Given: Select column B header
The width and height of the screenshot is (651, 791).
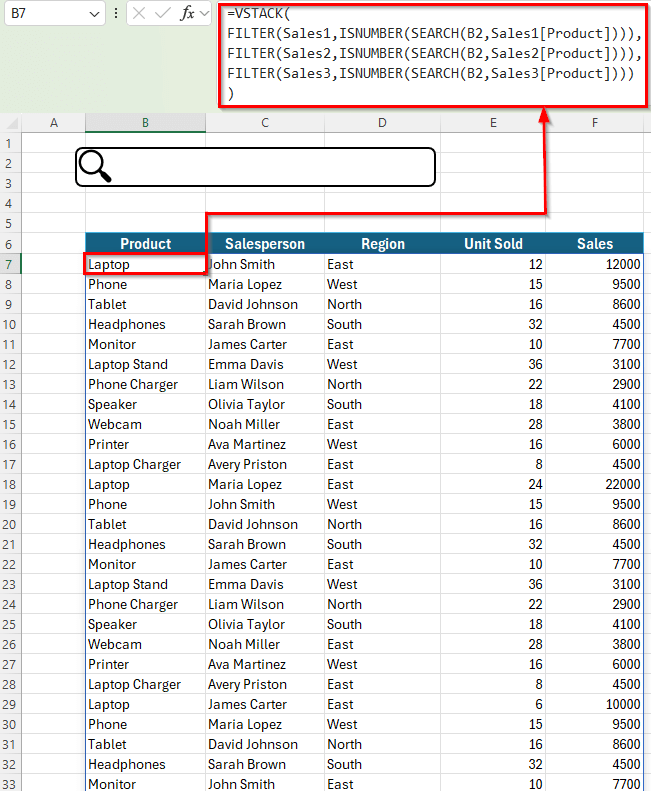Looking at the screenshot, I should [145, 123].
